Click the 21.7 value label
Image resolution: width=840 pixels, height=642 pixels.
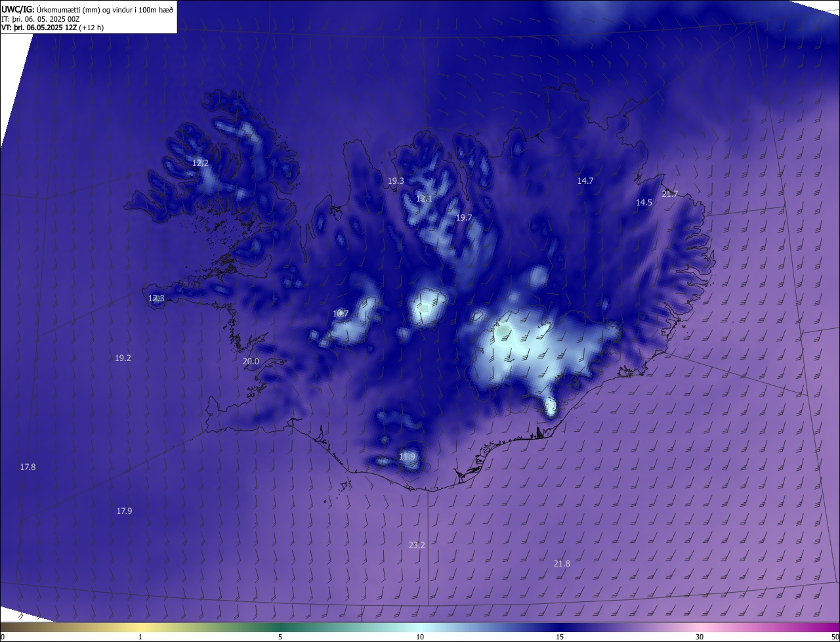(670, 194)
